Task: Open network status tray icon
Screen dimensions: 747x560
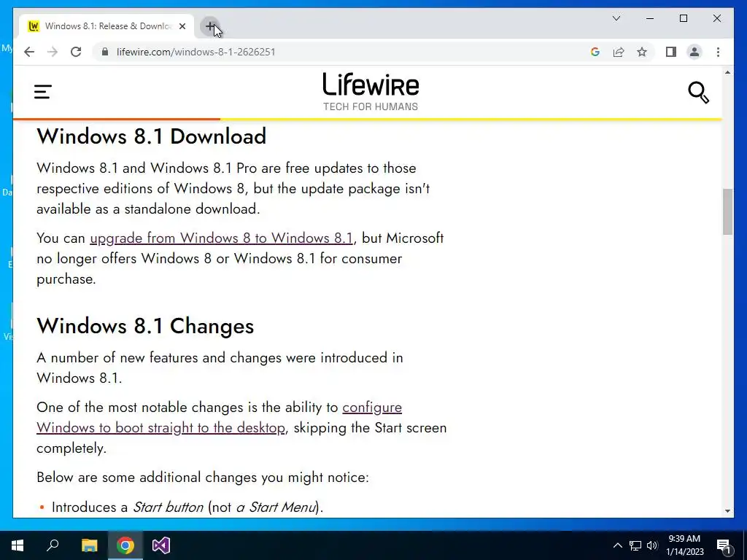Action: tap(635, 545)
